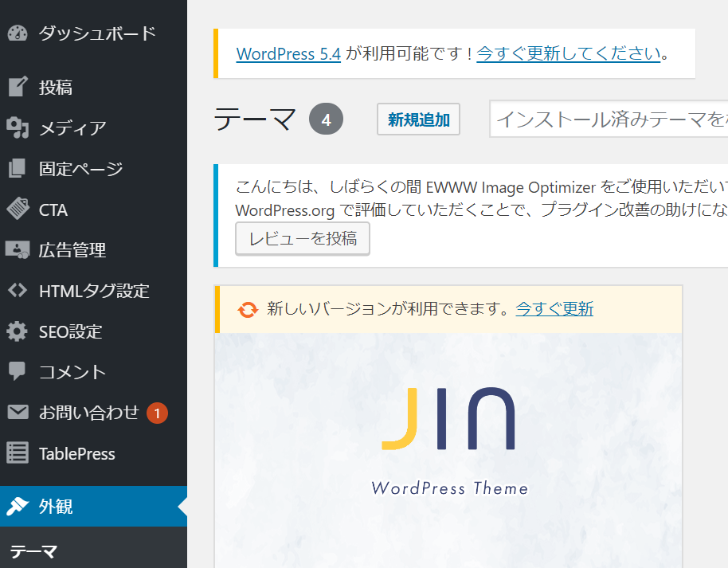Click the Comments speech bubble icon
Viewport: 728px width, 568px height.
point(18,371)
